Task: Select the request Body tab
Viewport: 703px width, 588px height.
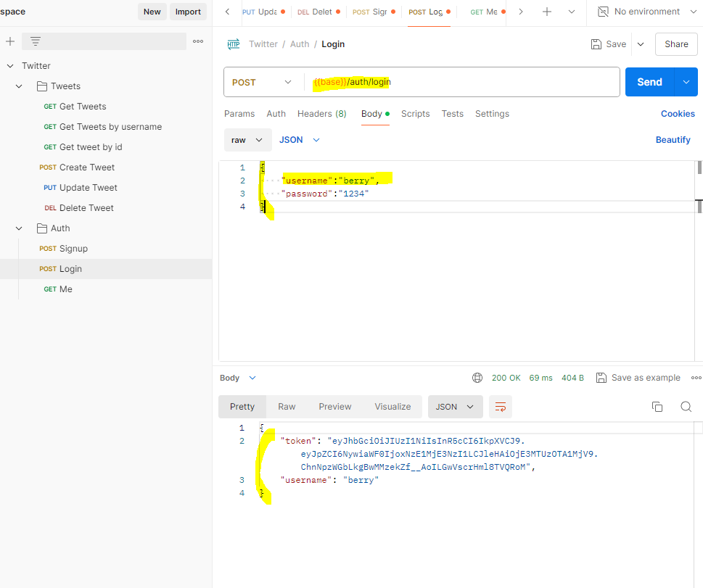Action: [375, 114]
